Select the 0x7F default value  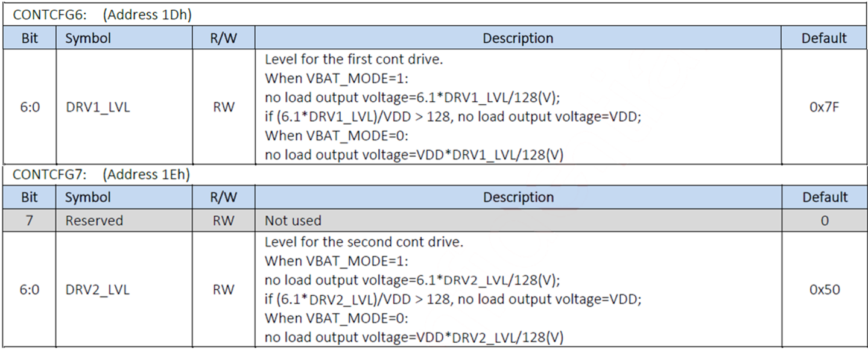[825, 107]
